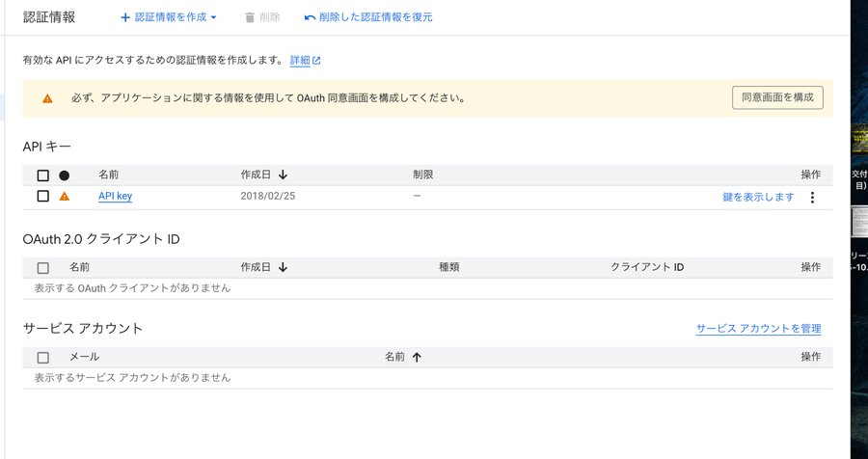Click 鍵を表示します to reveal key
The width and height of the screenshot is (868, 459).
[x=758, y=197]
